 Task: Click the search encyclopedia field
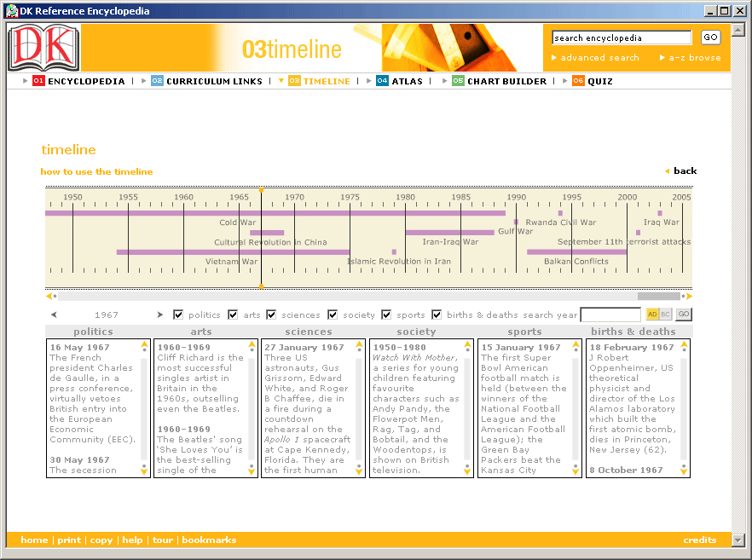[x=622, y=38]
